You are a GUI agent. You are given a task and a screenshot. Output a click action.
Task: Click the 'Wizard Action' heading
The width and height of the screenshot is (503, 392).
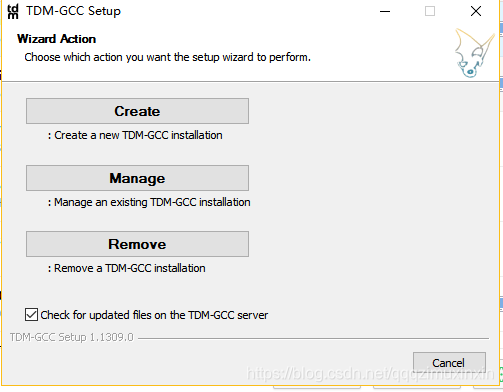click(x=56, y=39)
